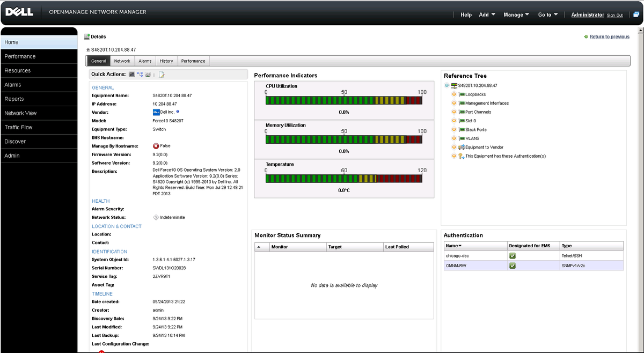Toggle Designated for EMS for chicago-dsc
This screenshot has width=644, height=353.
512,255
